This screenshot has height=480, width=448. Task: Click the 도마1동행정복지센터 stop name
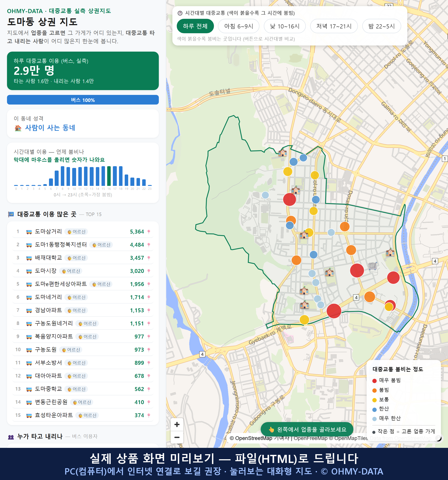(x=61, y=244)
